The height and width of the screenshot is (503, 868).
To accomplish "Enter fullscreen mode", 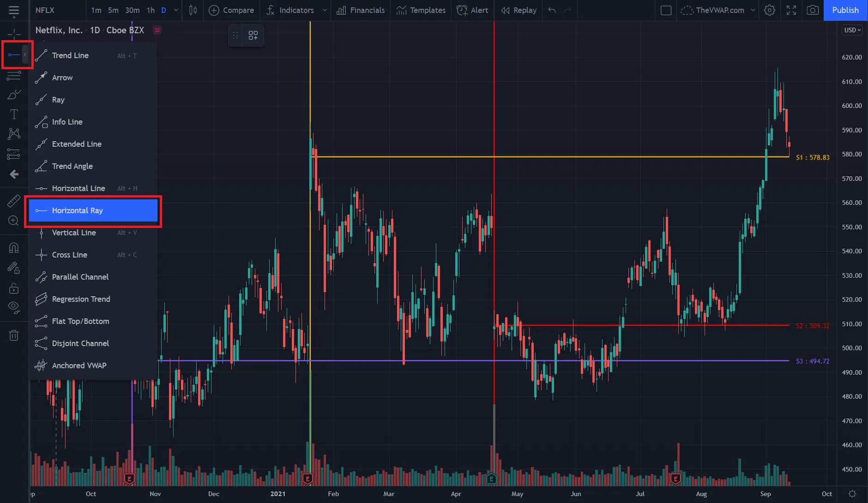I will pos(791,10).
